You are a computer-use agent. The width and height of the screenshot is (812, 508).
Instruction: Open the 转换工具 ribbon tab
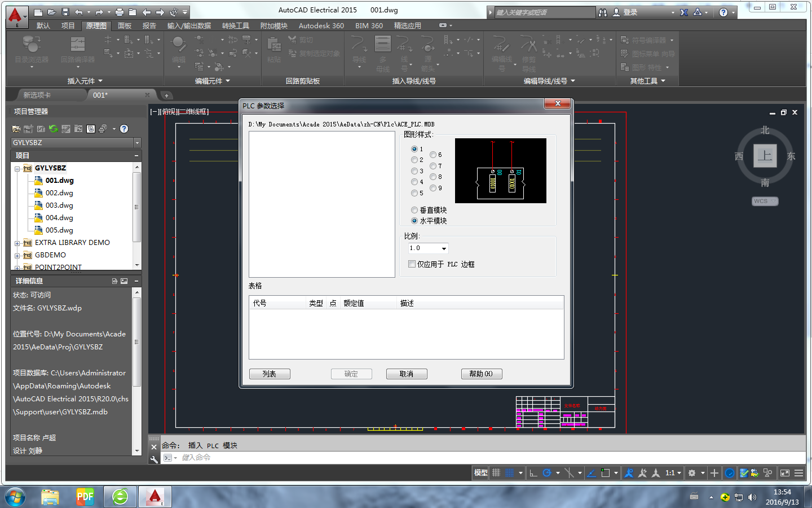pyautogui.click(x=236, y=26)
